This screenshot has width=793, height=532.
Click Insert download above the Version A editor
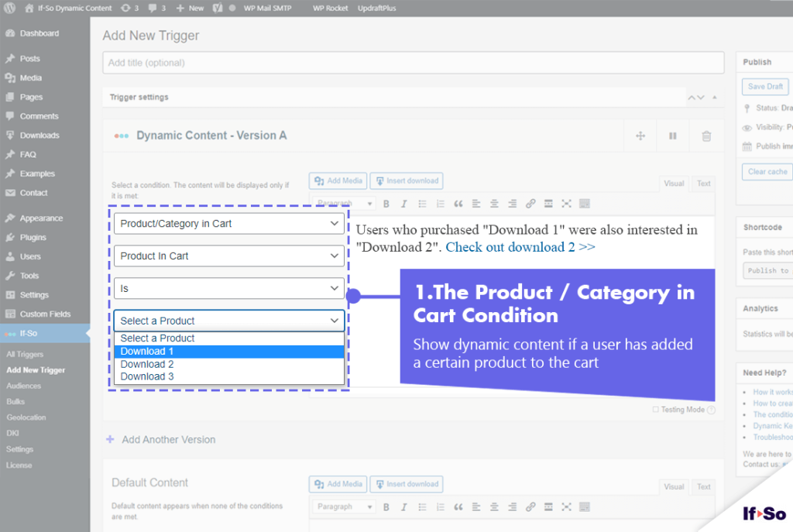click(x=407, y=181)
